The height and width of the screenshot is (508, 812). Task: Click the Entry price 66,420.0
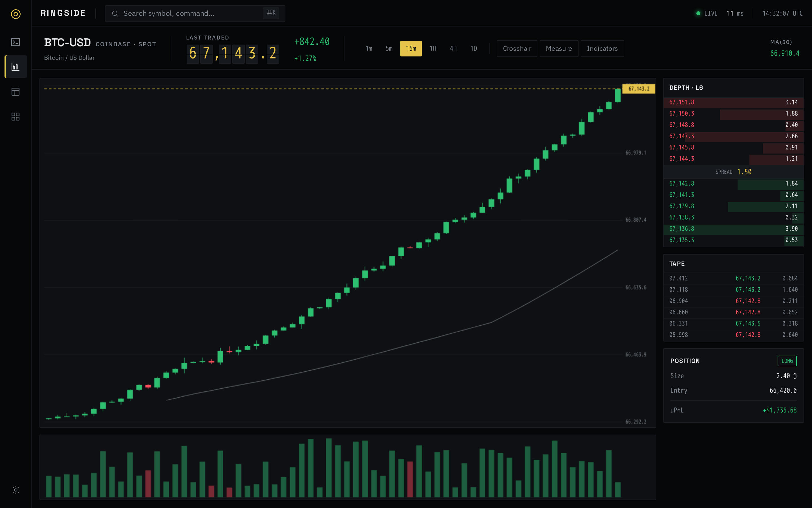(x=783, y=391)
